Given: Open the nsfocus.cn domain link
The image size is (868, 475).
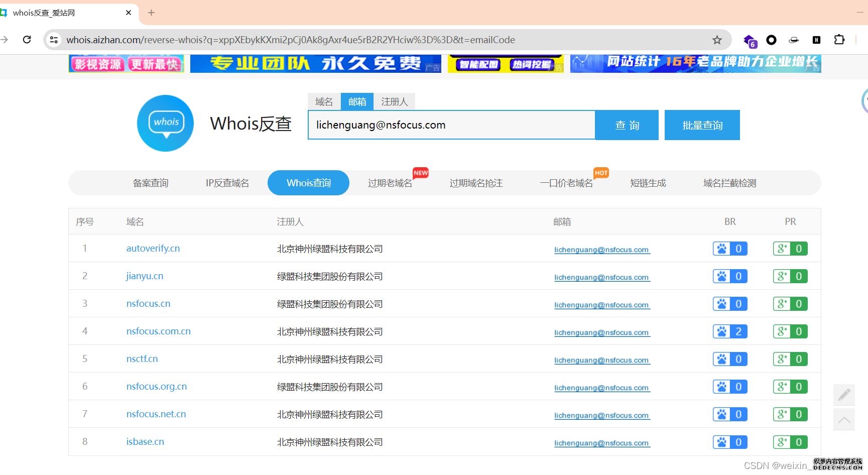Looking at the screenshot, I should [148, 304].
